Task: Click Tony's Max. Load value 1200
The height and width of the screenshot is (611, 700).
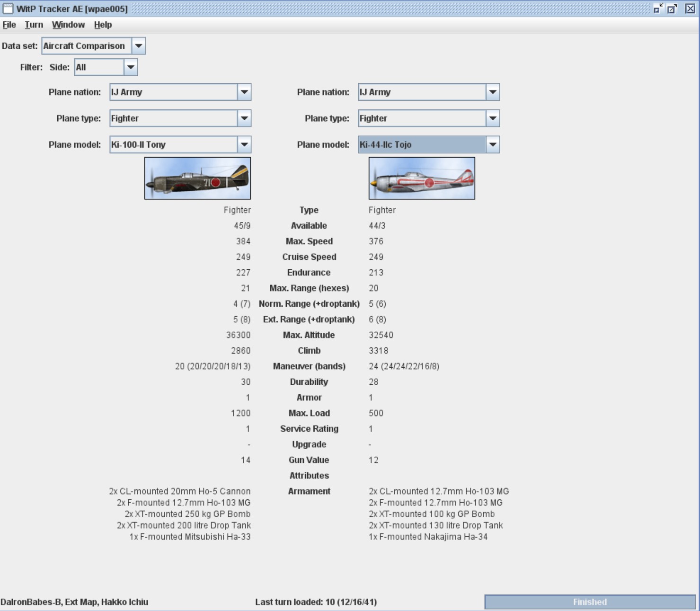Action: (x=241, y=413)
